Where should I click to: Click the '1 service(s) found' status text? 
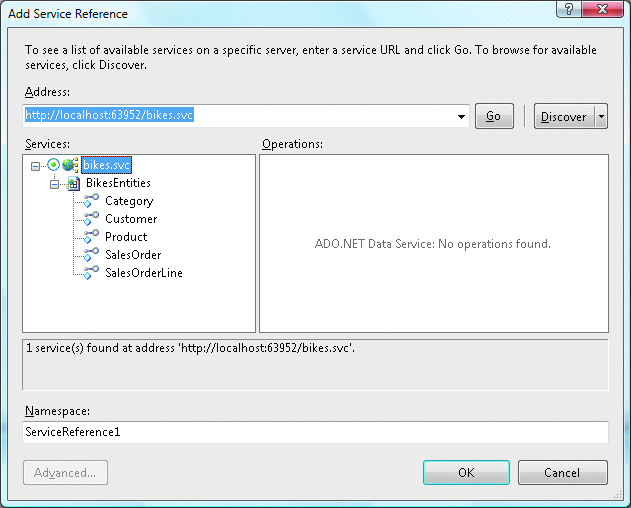pos(190,348)
